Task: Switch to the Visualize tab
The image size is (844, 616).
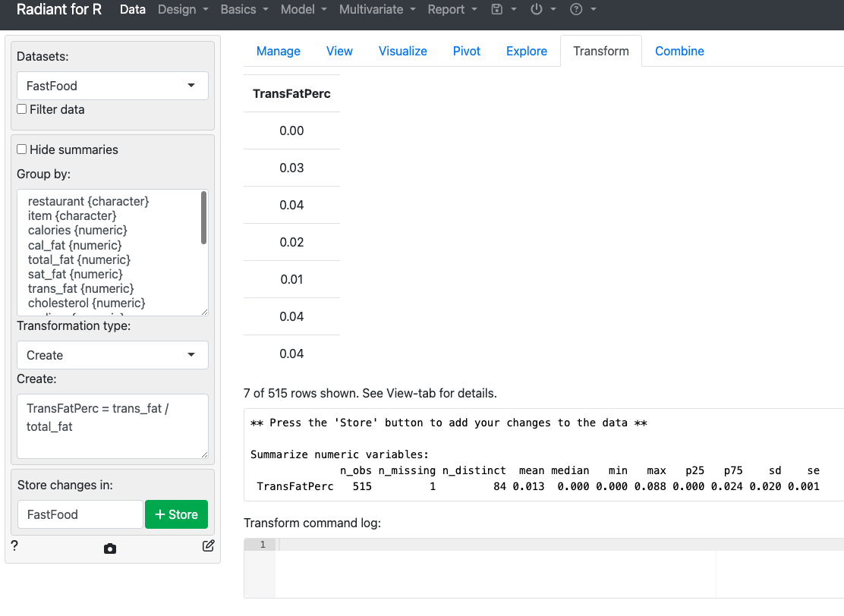Action: click(403, 51)
